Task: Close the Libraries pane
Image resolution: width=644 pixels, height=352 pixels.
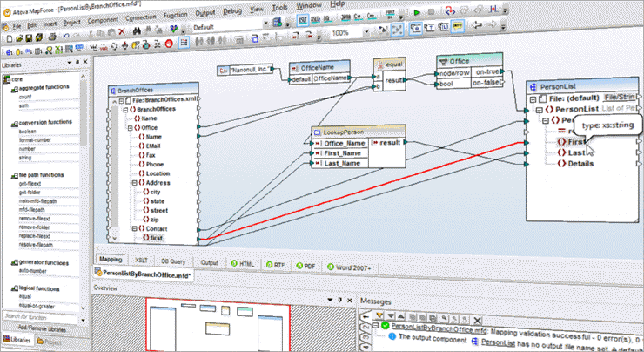Action: point(85,62)
